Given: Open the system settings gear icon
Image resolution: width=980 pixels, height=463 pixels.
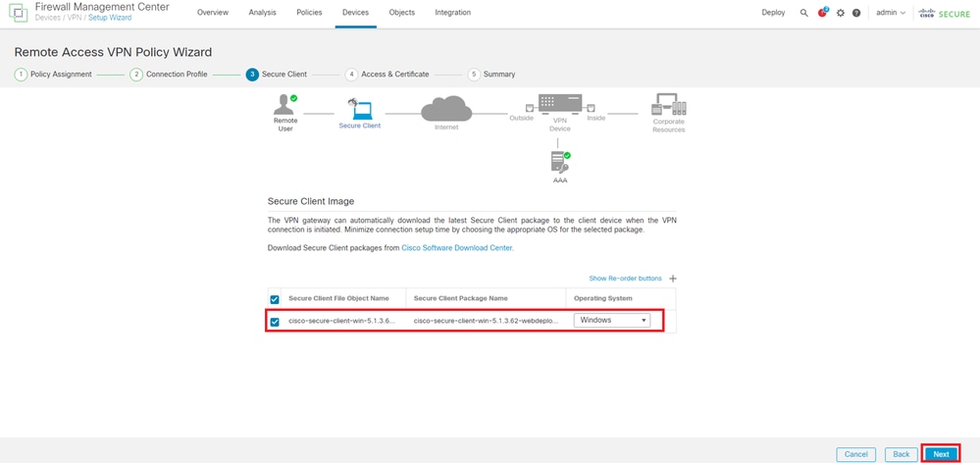Looking at the screenshot, I should [x=841, y=13].
